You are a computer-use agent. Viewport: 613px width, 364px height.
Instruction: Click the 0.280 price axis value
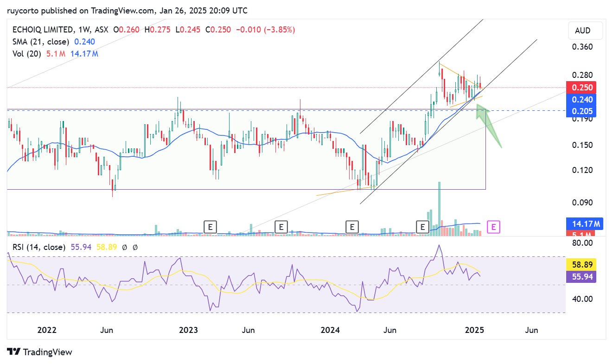pos(582,76)
